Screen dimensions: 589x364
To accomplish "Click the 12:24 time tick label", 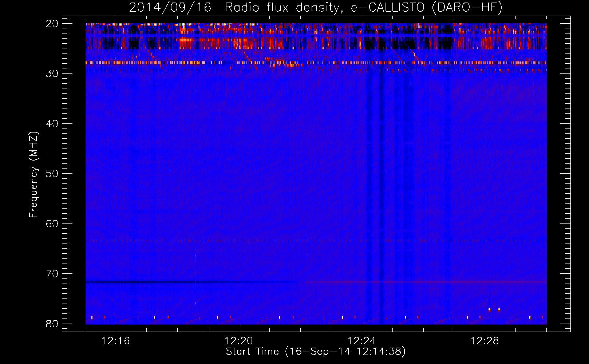I will (x=362, y=341).
